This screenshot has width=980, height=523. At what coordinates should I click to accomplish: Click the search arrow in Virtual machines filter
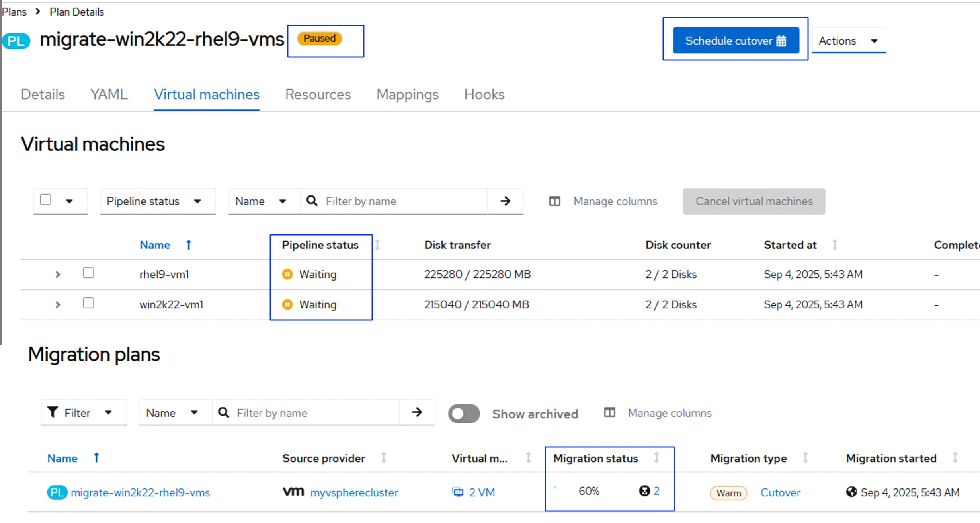coord(505,201)
